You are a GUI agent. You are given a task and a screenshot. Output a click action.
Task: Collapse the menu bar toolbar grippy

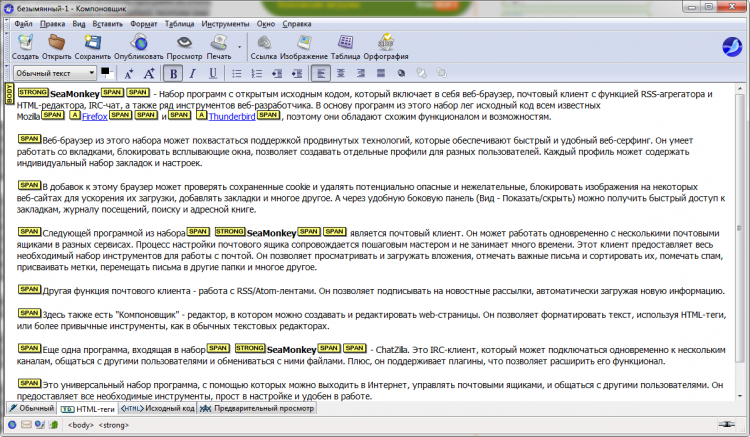7,24
